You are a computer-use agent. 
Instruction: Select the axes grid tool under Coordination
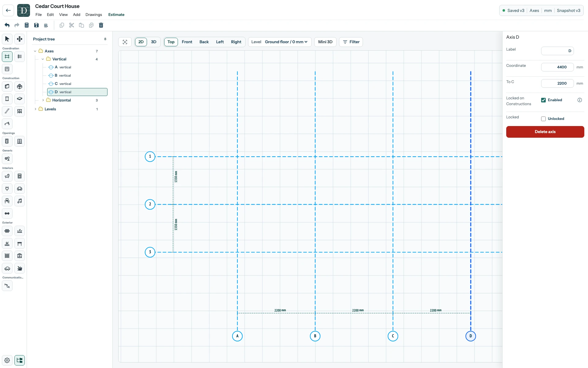tap(7, 56)
